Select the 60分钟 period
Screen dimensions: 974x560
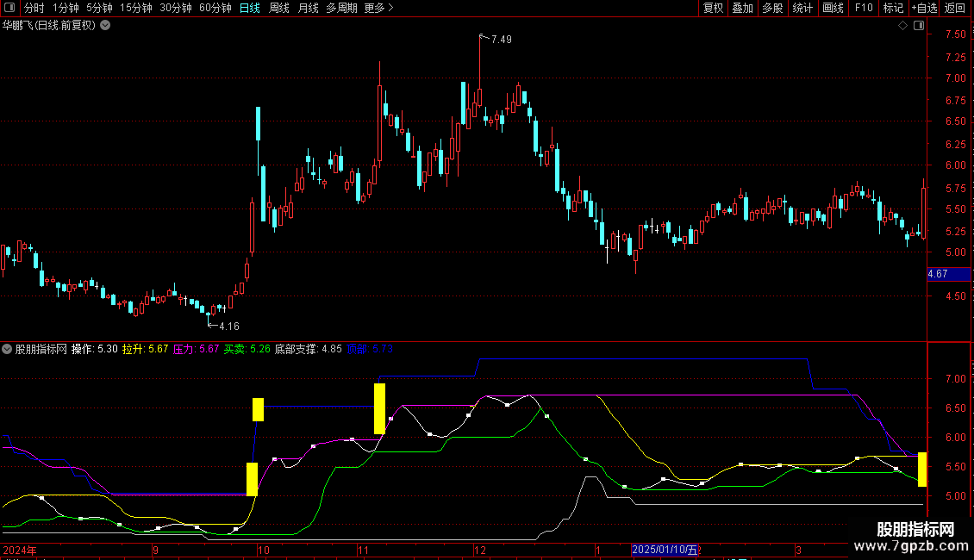coord(215,8)
